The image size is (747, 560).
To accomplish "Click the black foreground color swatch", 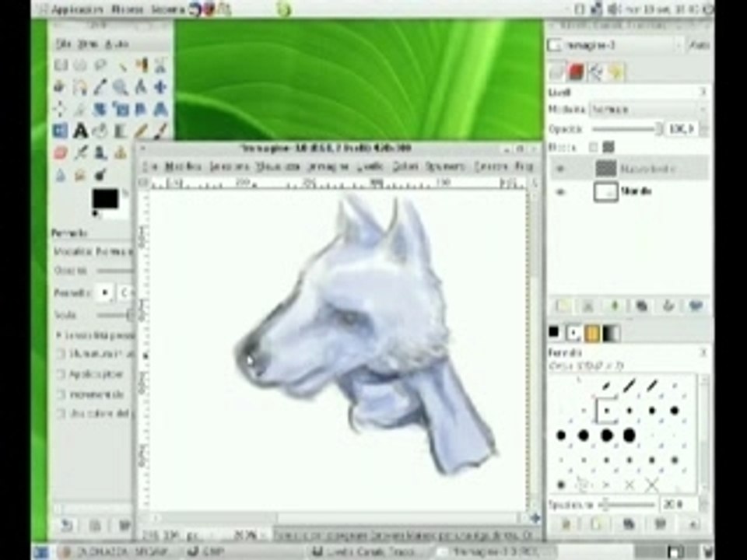I will [x=105, y=198].
